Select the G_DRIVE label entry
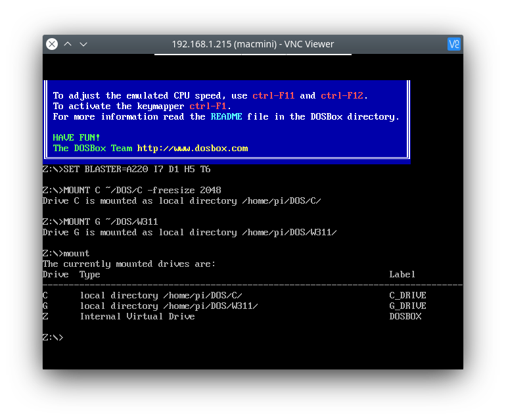Screen dimensions: 506x420 point(407,306)
